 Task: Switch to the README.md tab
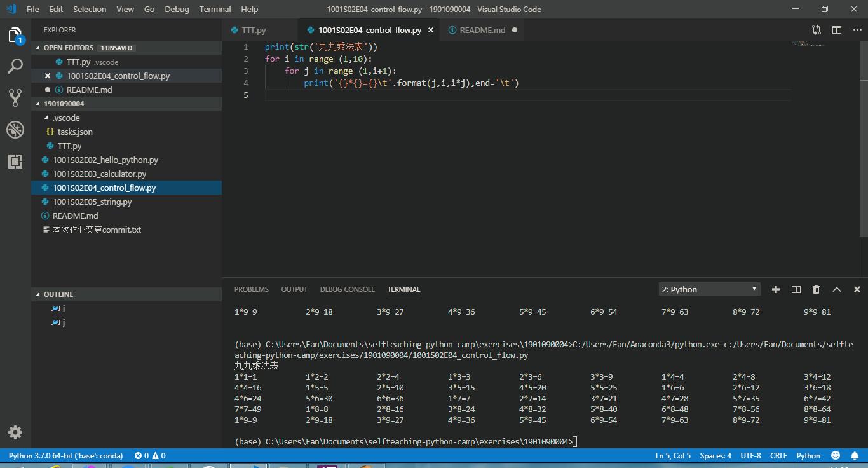480,29
